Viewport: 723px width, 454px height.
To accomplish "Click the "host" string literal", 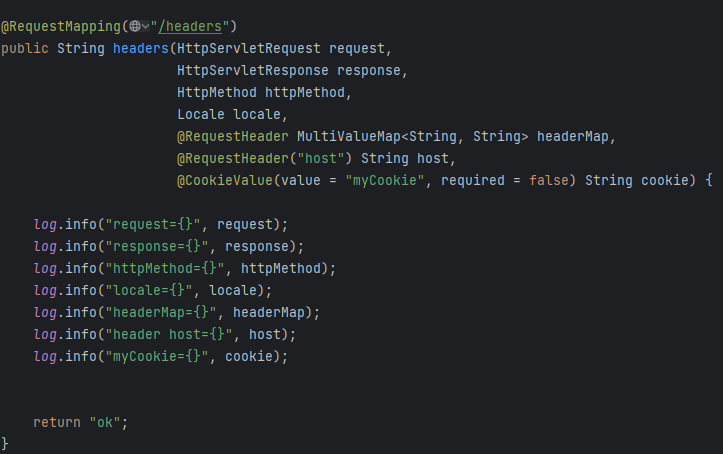I will pyautogui.click(x=321, y=159).
